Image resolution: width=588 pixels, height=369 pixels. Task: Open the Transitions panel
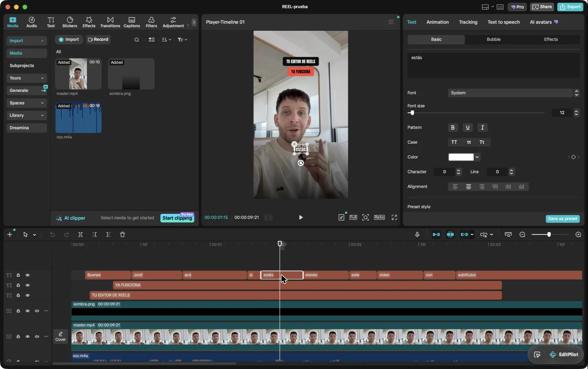(x=110, y=22)
